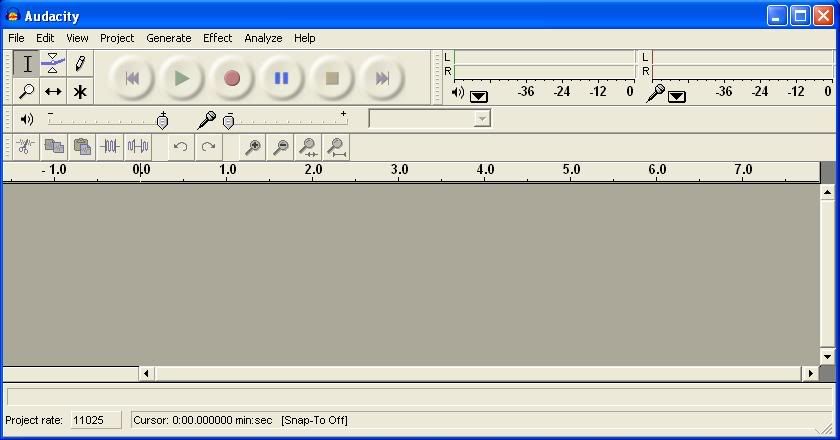Click Silence selection icon
The height and width of the screenshot is (440, 840).
[x=138, y=146]
